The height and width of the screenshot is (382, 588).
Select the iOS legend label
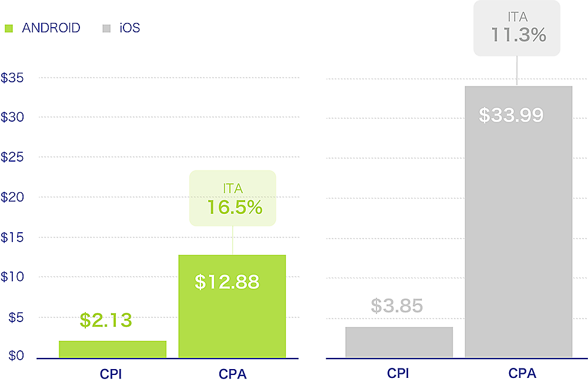(129, 28)
